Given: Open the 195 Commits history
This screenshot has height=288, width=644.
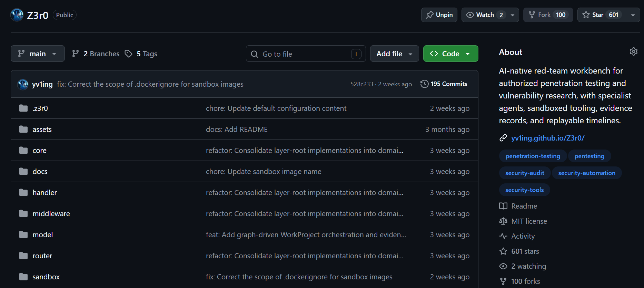Looking at the screenshot, I should coord(444,84).
